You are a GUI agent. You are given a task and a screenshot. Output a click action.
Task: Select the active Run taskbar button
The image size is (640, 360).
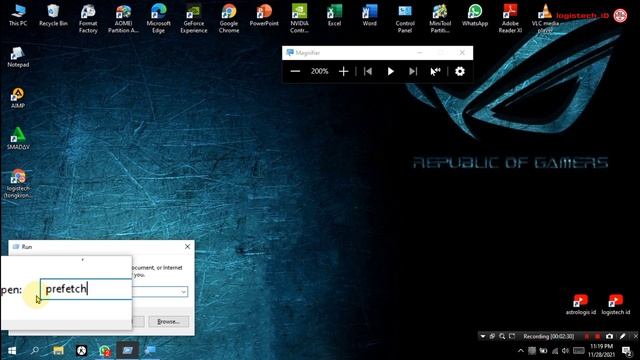128,350
